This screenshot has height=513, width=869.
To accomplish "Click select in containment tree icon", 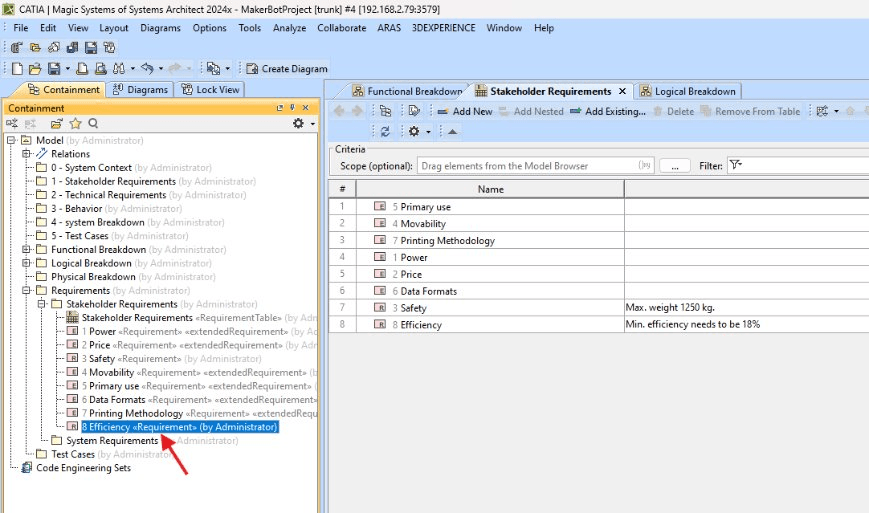I will [x=385, y=111].
